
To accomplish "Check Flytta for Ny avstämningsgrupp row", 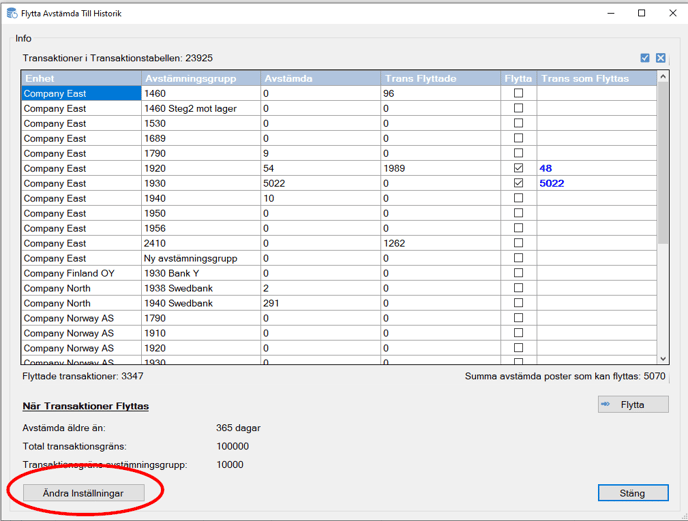I will [518, 258].
